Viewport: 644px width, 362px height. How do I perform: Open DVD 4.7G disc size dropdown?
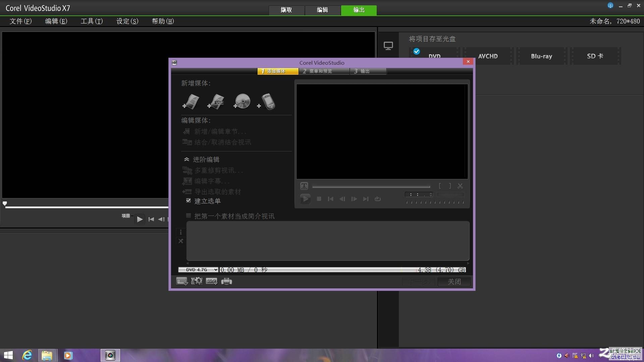click(x=198, y=270)
